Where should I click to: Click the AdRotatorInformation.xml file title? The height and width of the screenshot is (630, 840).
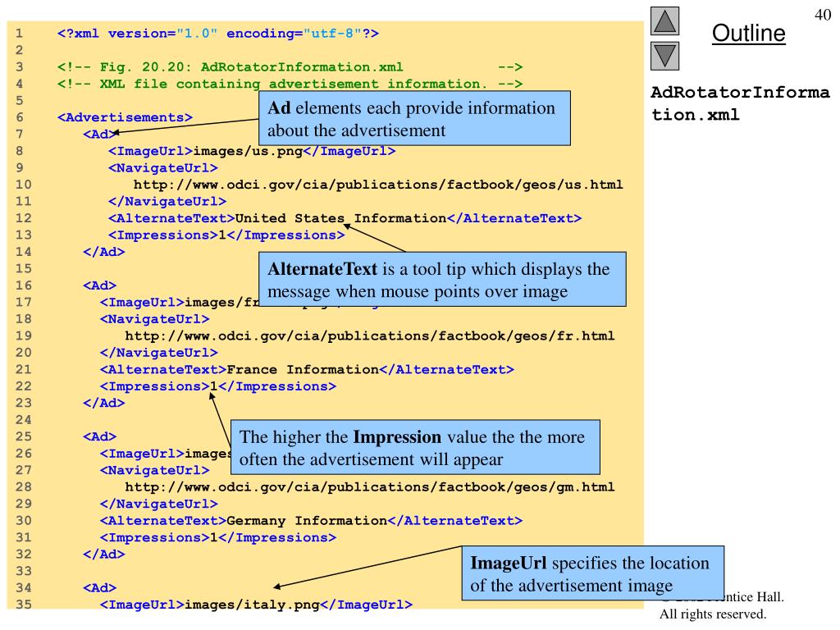(740, 103)
